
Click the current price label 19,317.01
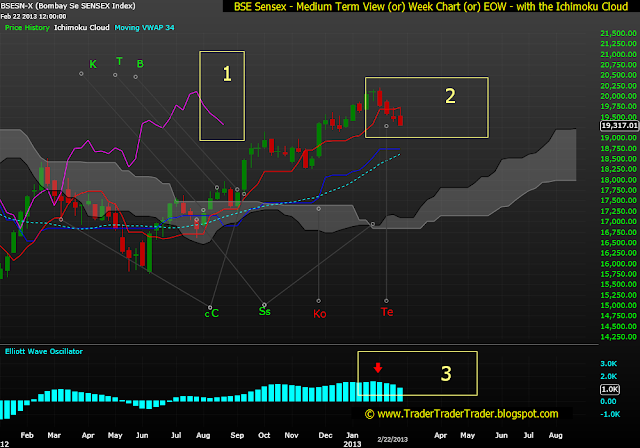pos(619,126)
